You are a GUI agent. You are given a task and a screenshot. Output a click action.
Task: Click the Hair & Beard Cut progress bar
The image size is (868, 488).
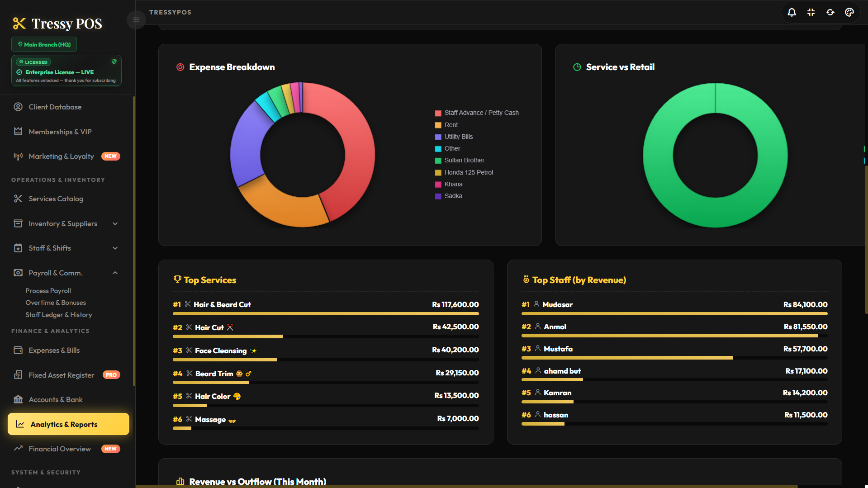point(326,313)
